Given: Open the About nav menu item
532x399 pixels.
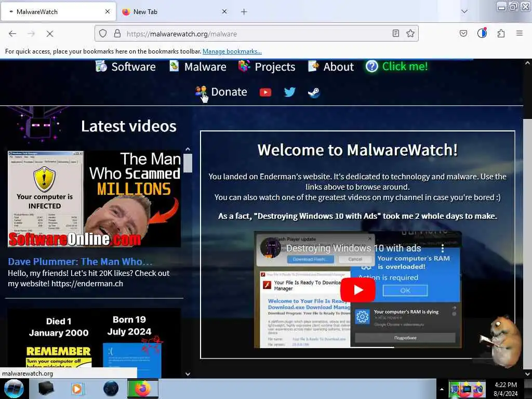Looking at the screenshot, I should 331,66.
